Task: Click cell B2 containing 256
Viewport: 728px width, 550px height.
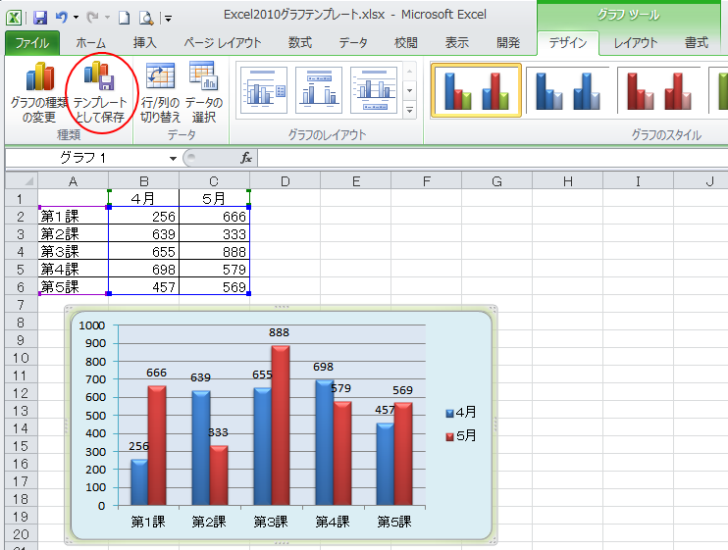Action: [144, 216]
